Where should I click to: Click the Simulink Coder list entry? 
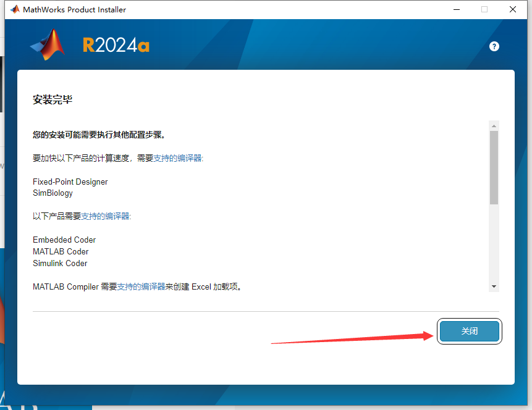point(59,263)
